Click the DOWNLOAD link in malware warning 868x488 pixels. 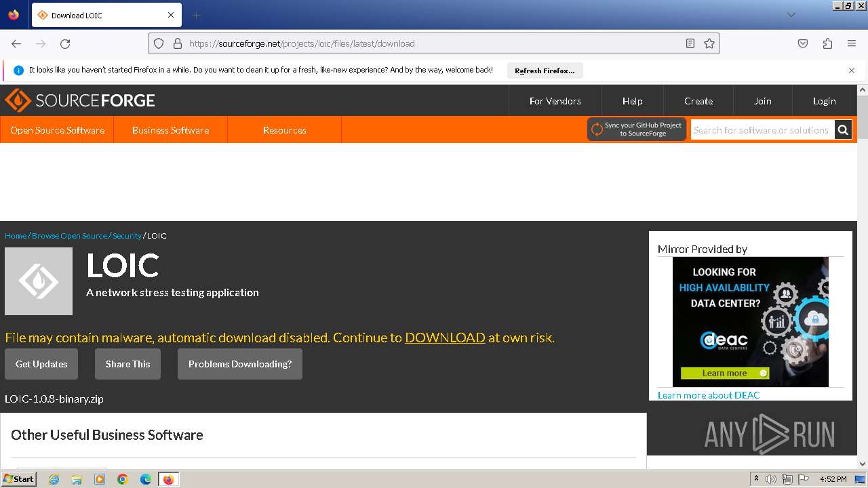[x=445, y=338]
